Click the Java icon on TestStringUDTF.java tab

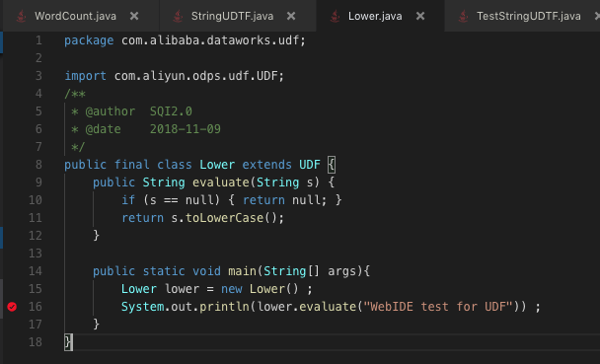(464, 17)
